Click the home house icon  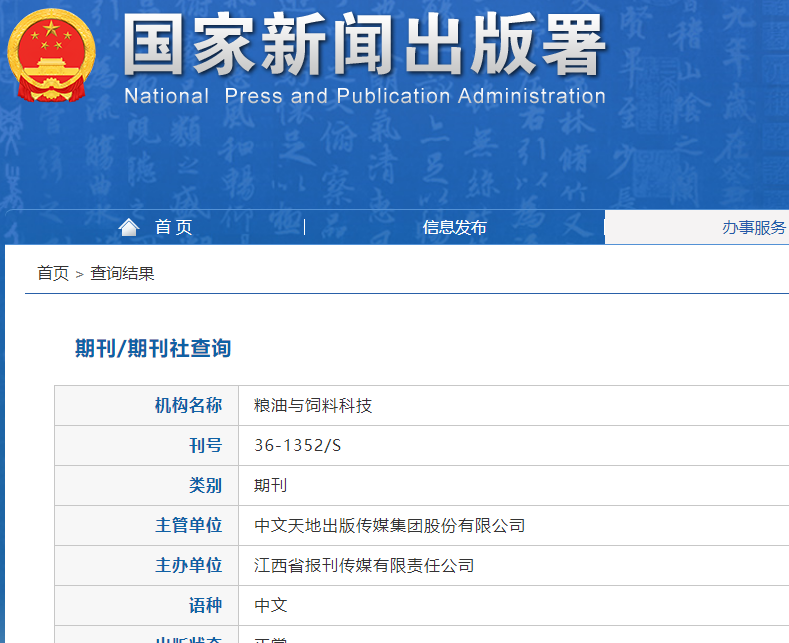[x=129, y=227]
